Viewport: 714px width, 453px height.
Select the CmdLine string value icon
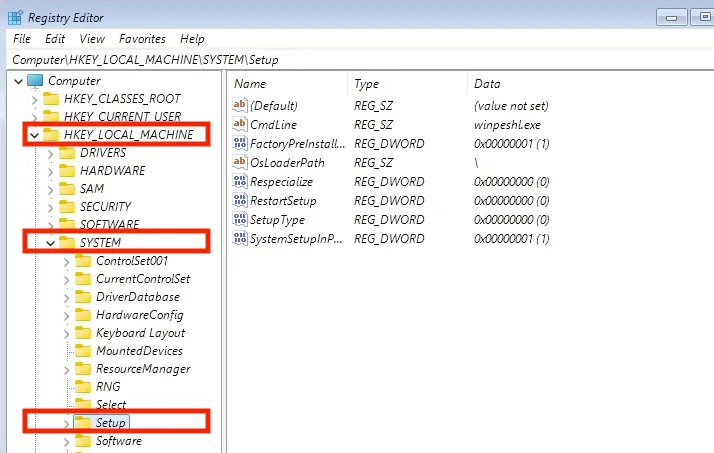coord(239,124)
